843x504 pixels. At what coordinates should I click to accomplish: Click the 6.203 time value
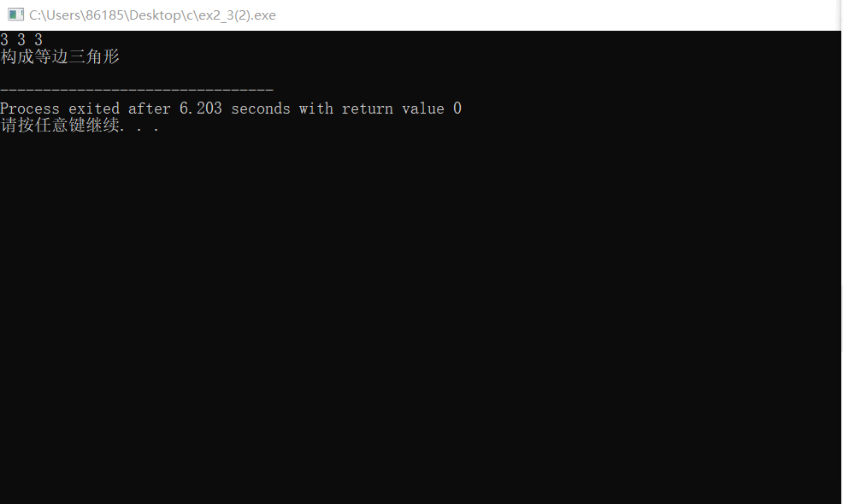[201, 108]
